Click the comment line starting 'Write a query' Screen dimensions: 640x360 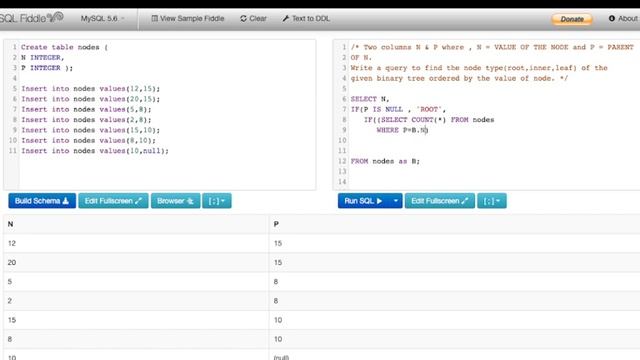pyautogui.click(x=479, y=68)
